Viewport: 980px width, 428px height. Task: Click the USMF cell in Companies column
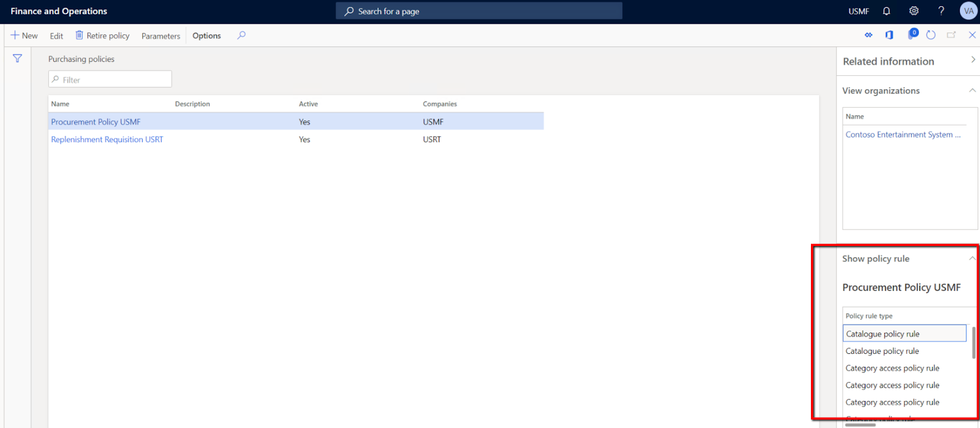click(433, 122)
